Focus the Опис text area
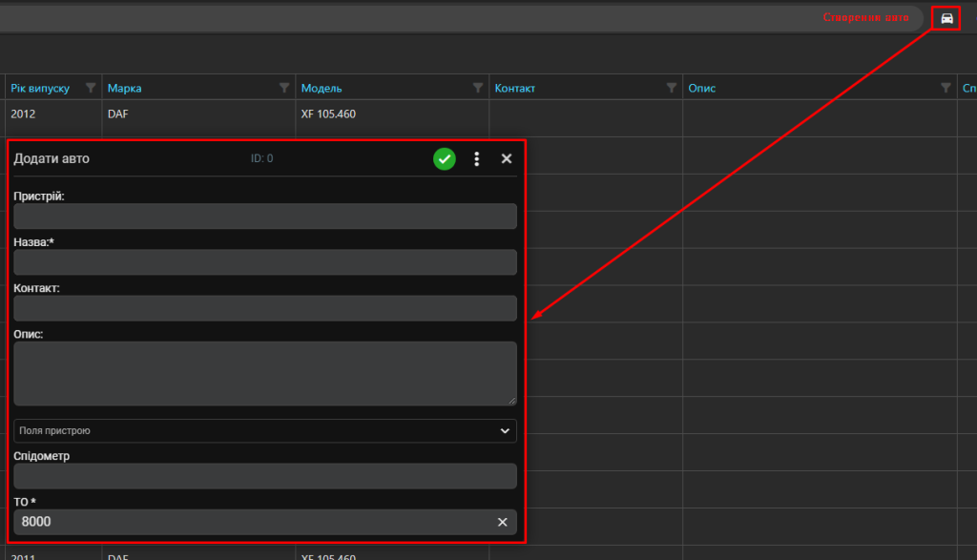 point(265,373)
